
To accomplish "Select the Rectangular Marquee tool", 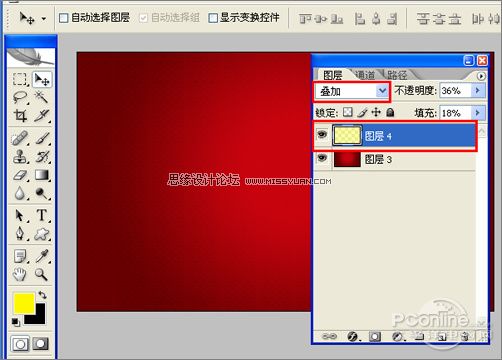I will pyautogui.click(x=20, y=79).
